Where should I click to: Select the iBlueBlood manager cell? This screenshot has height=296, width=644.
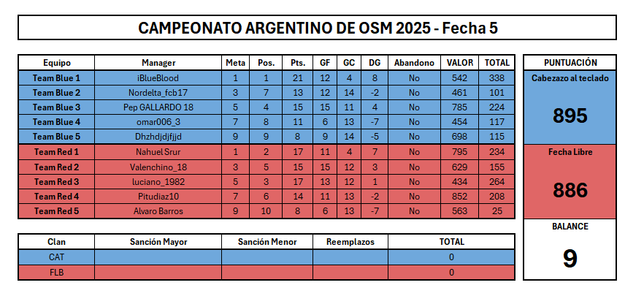click(158, 77)
